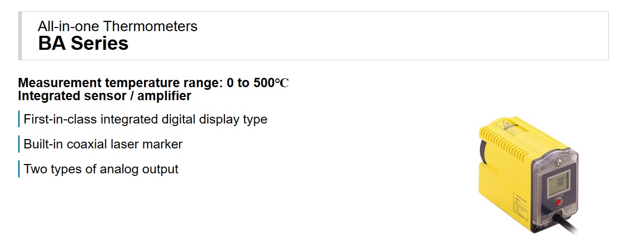Select the All-in-one Thermometers category text
Viewport: 644px width, 247px height.
[x=118, y=26]
